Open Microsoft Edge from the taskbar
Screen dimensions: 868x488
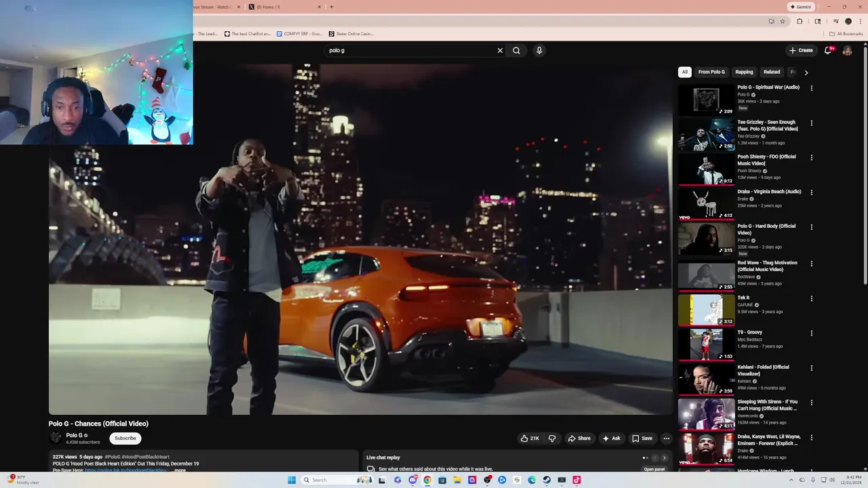click(x=532, y=480)
